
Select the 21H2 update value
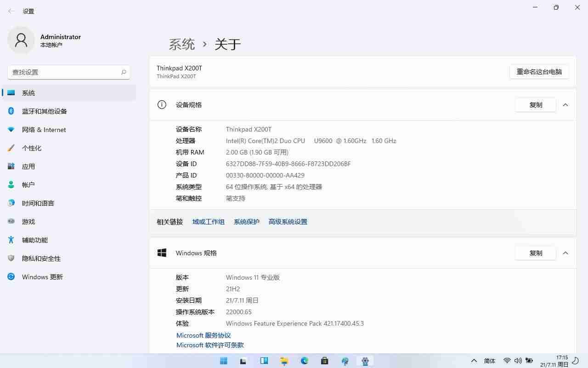click(x=233, y=289)
